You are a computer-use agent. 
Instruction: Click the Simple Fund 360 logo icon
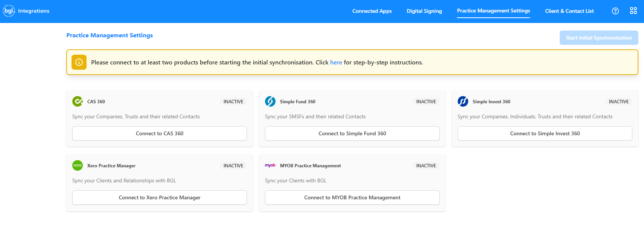point(270,101)
